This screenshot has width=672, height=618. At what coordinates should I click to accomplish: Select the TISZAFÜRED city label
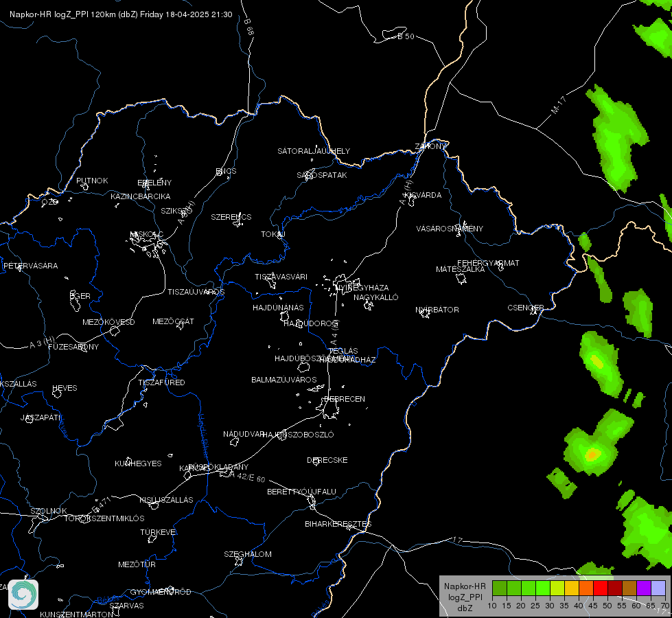coord(161,382)
